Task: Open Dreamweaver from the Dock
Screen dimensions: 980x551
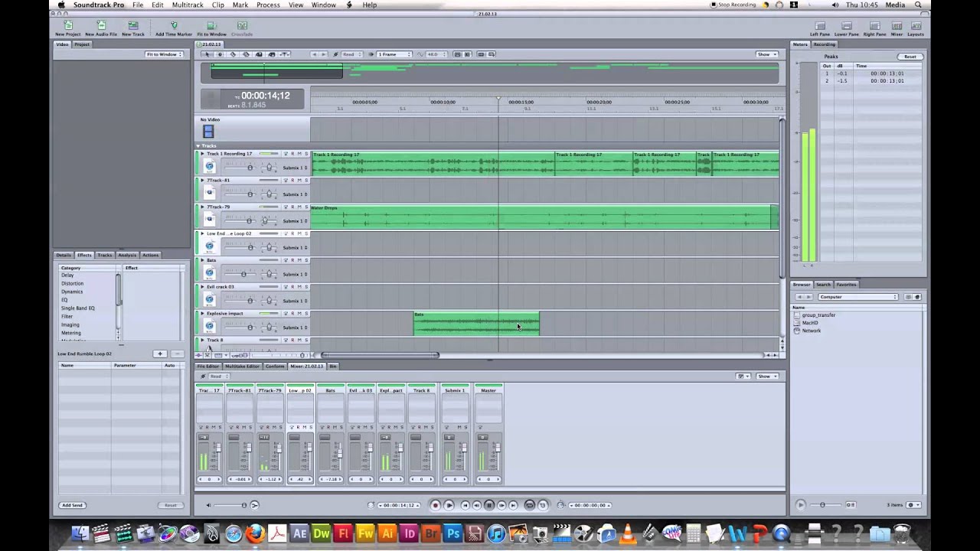Action: [322, 533]
